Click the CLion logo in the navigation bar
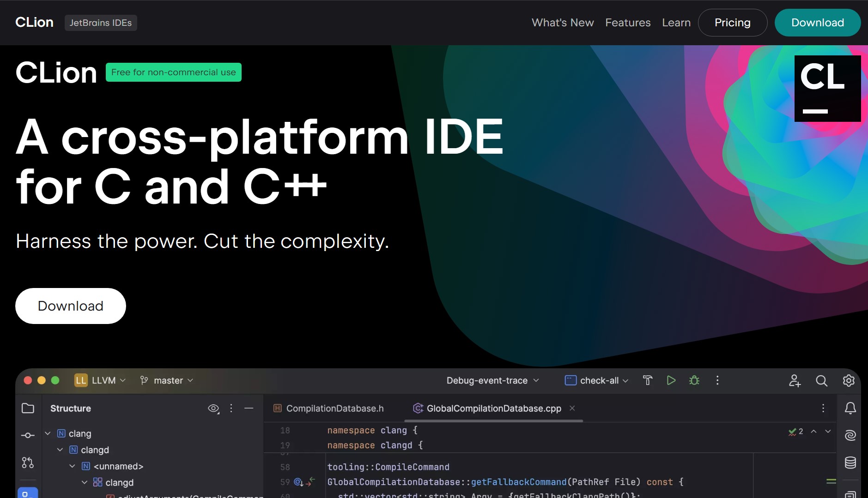Screen dimensions: 868x498 [x=34, y=22]
